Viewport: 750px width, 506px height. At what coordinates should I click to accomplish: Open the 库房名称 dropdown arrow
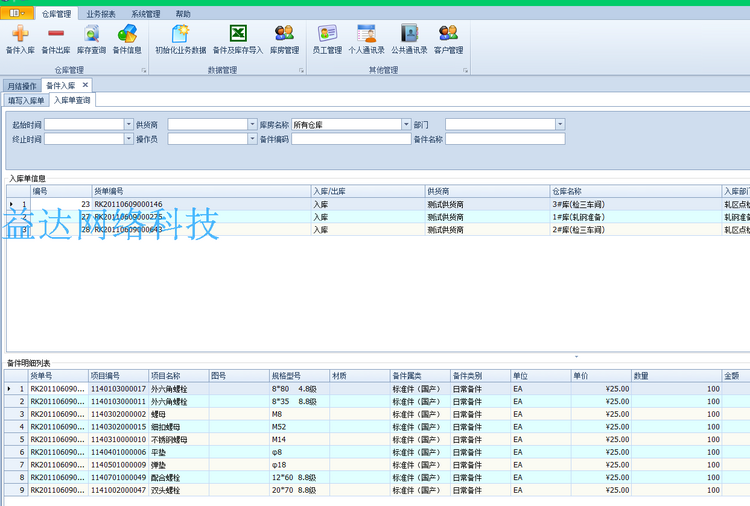click(x=406, y=124)
